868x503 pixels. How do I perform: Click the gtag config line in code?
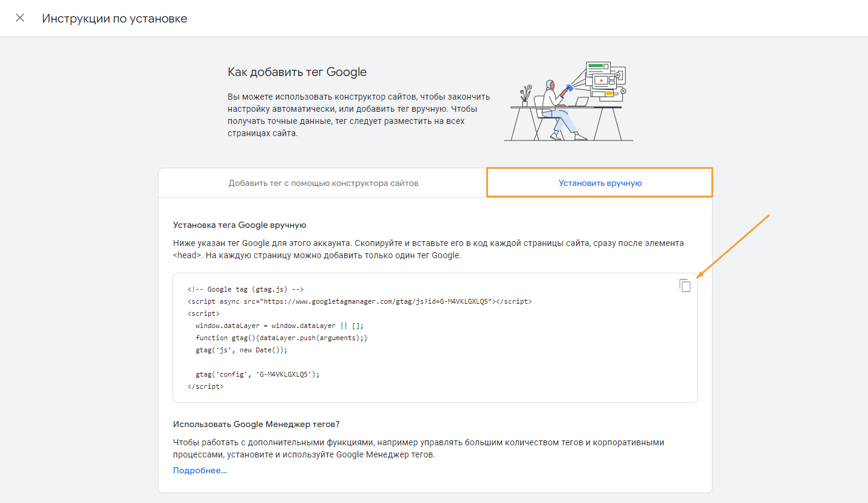pos(257,374)
